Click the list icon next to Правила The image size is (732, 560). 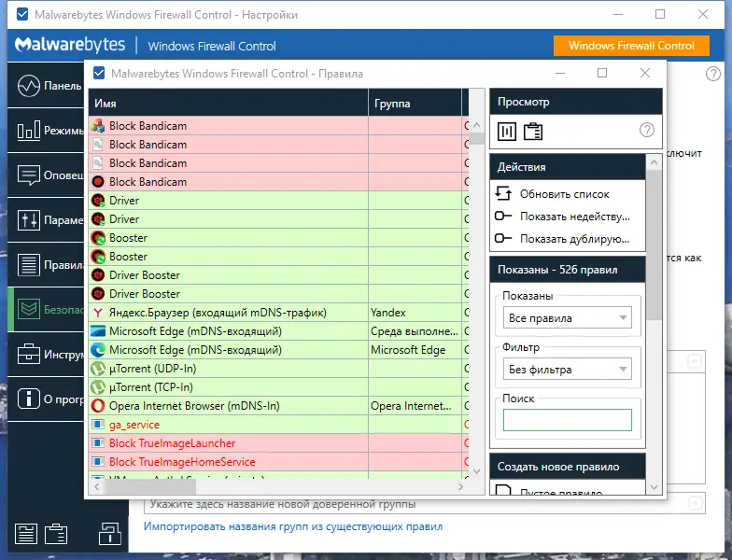[28, 265]
